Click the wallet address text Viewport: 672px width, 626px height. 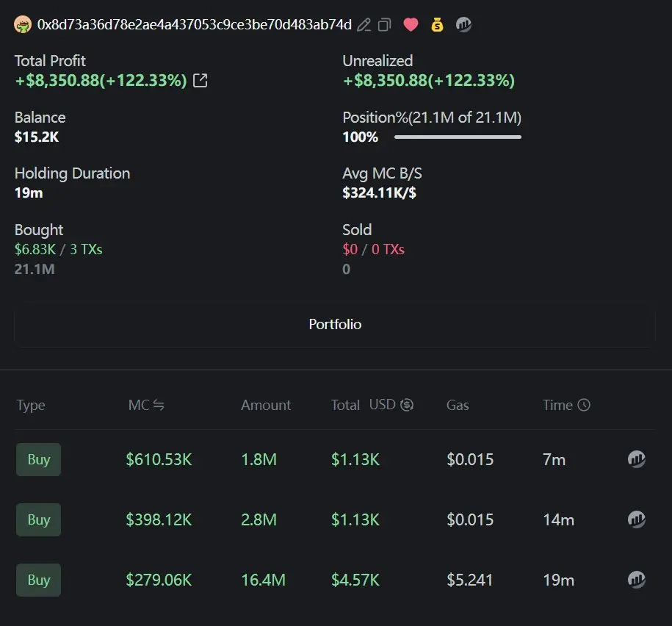(x=195, y=25)
